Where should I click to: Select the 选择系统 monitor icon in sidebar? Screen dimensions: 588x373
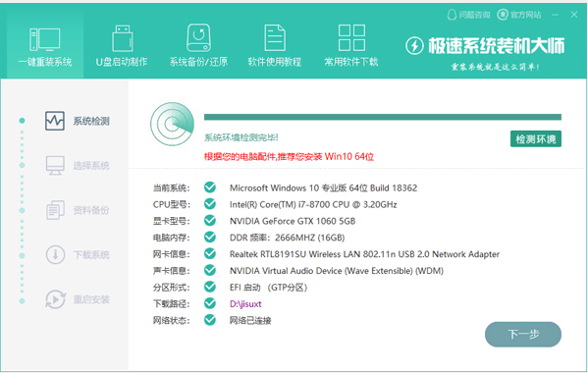pos(55,165)
